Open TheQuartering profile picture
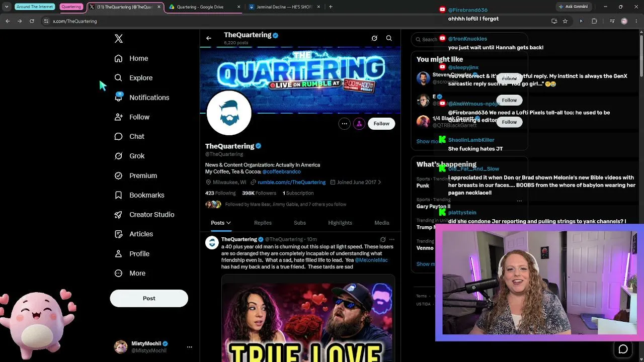Screen dimensions: 644x362 229,113
